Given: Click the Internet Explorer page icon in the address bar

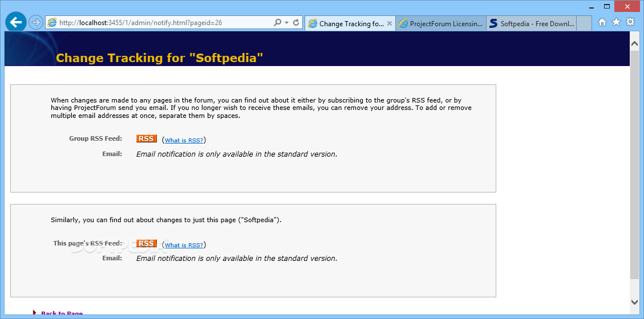Looking at the screenshot, I should [52, 23].
